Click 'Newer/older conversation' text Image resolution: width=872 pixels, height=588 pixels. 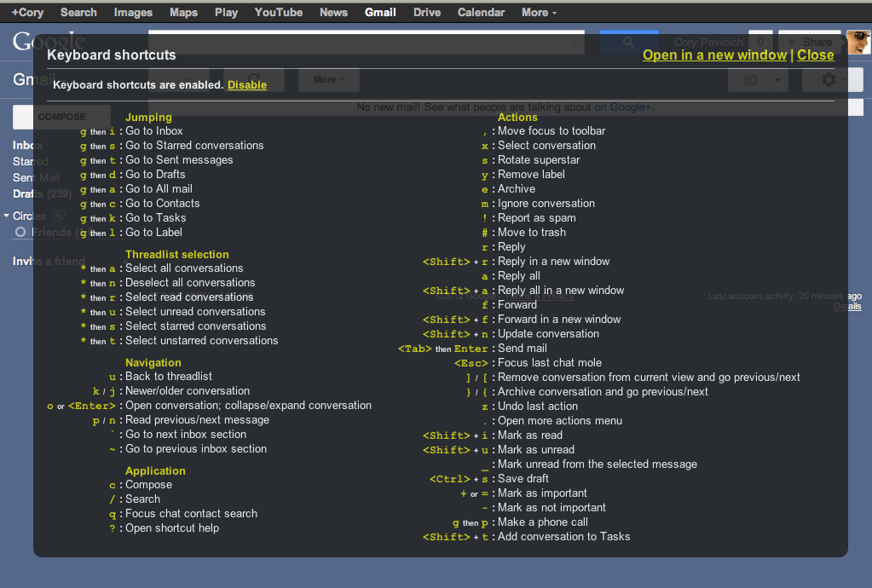point(188,390)
